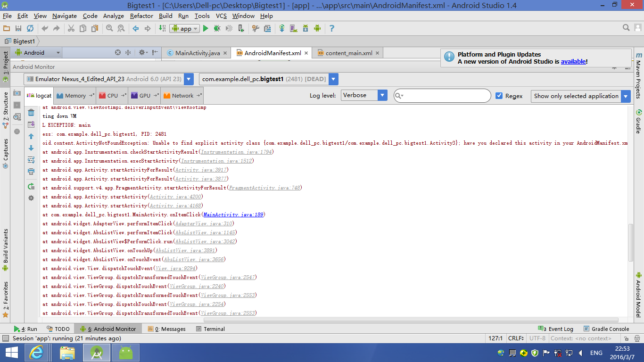Clear logcat with trash icon
Screen dimensions: 644x362
31,113
